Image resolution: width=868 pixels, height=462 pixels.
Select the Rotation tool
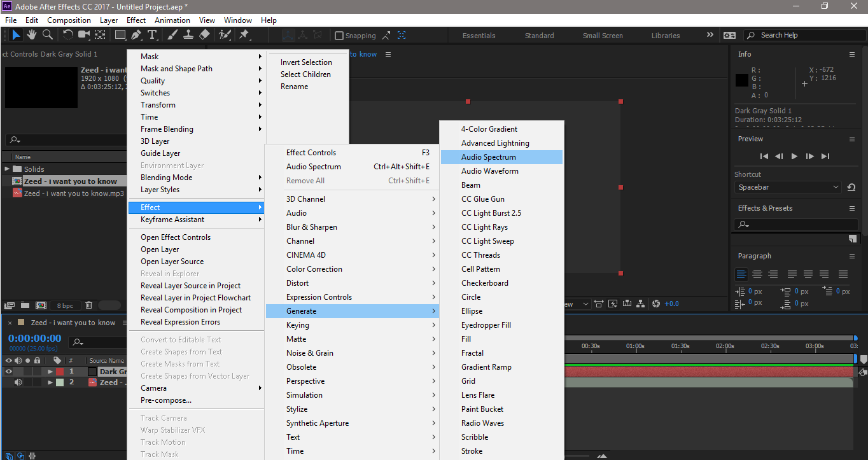click(x=68, y=34)
